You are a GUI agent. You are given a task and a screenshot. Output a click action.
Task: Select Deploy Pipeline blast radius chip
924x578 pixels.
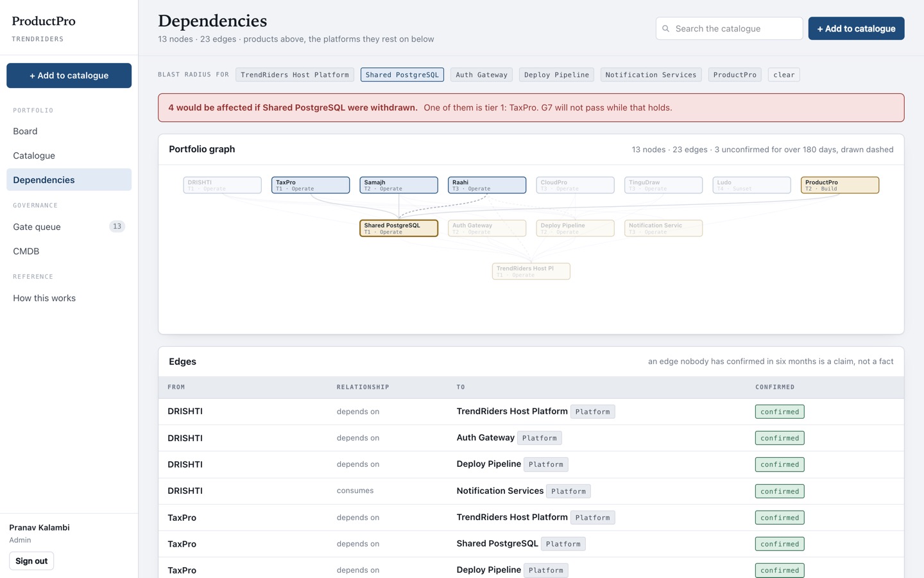tap(556, 74)
